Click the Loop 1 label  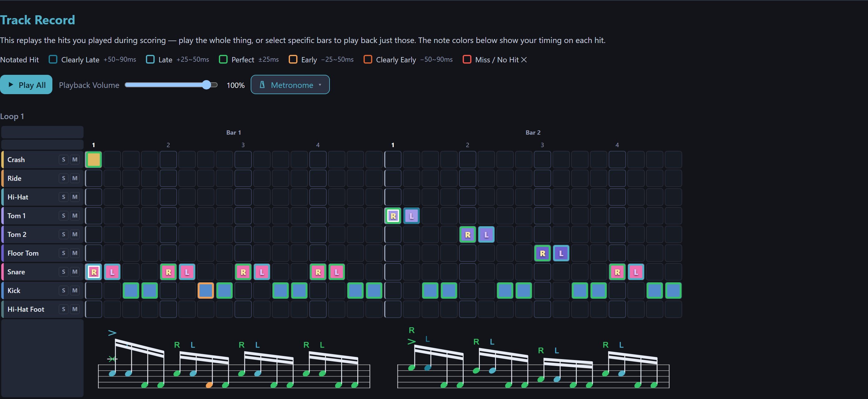click(12, 117)
